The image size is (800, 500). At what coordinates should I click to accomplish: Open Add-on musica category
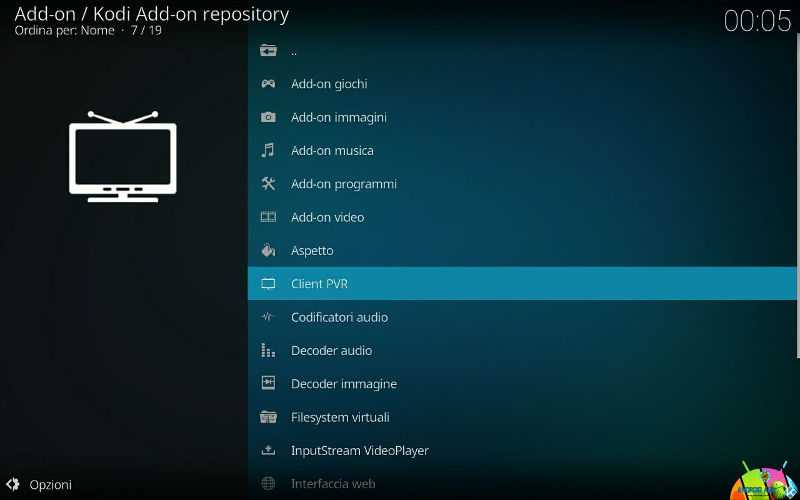522,151
